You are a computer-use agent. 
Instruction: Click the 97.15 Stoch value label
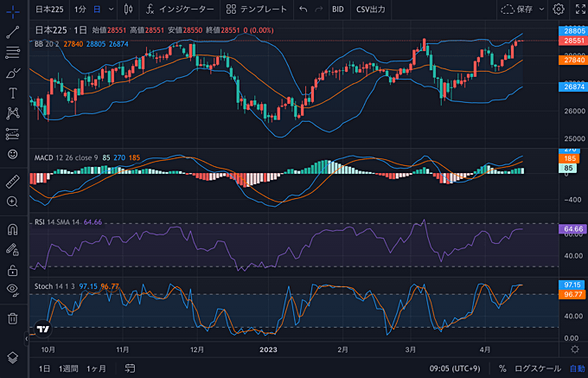571,285
